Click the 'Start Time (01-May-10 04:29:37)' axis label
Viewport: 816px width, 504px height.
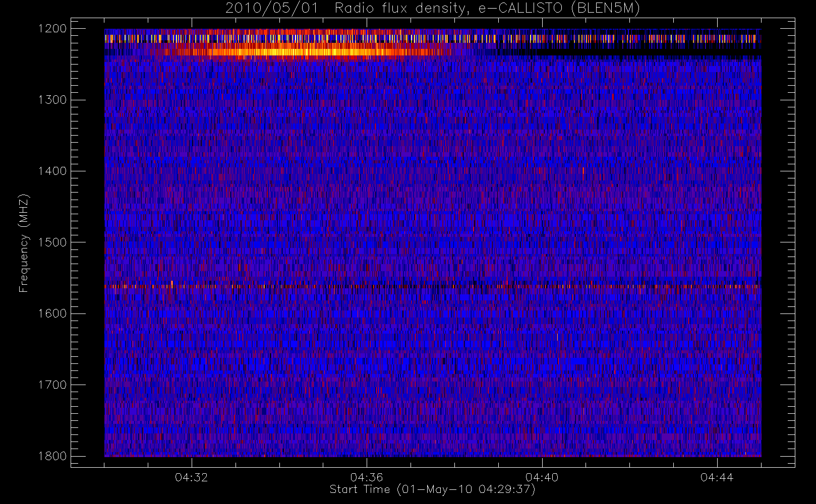[x=432, y=489]
